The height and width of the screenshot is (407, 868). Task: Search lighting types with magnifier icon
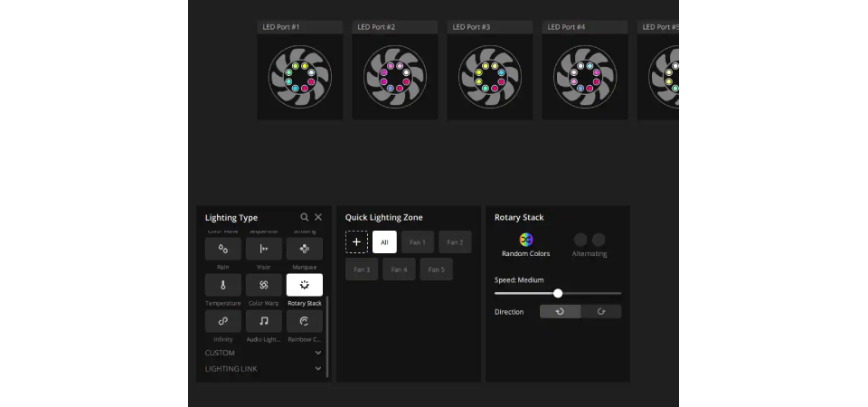point(305,218)
